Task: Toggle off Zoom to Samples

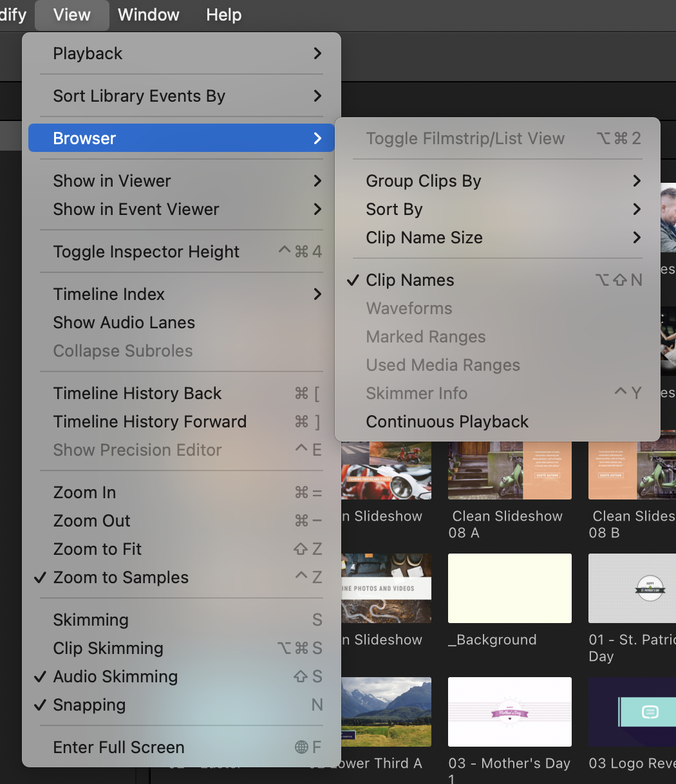Action: (x=120, y=577)
